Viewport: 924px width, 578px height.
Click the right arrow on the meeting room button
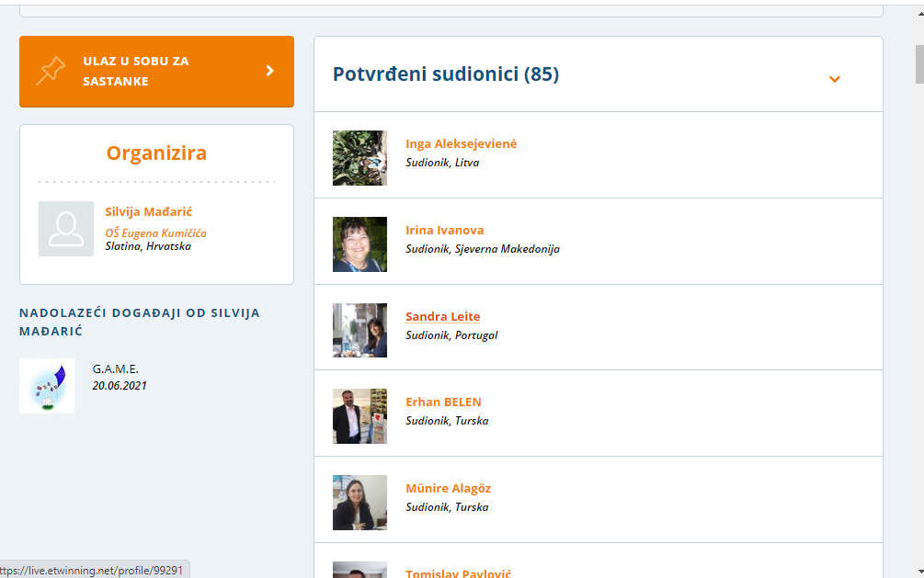tap(270, 71)
